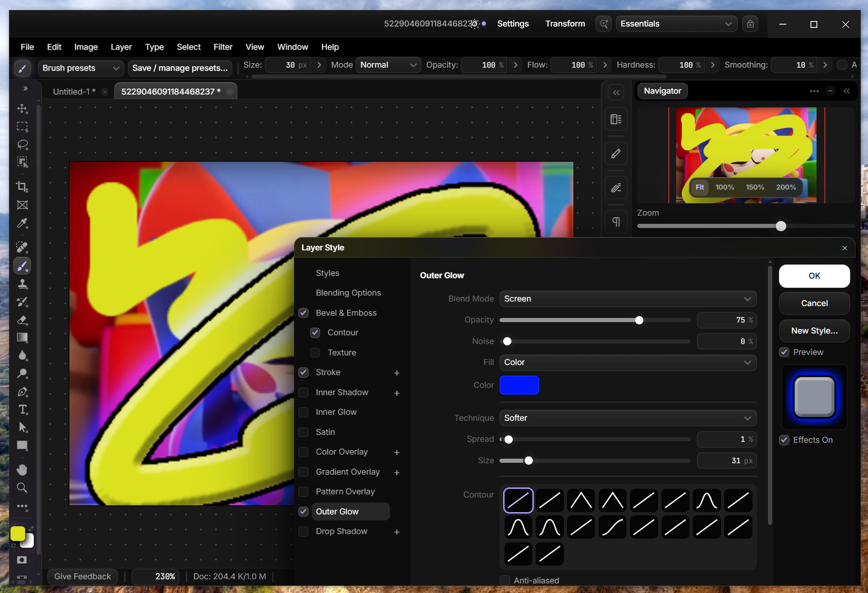
Task: Select the Zoom tool
Action: tap(22, 487)
